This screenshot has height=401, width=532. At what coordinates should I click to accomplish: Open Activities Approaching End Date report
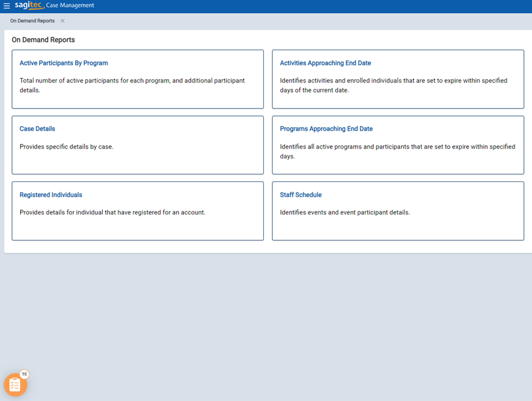point(325,63)
